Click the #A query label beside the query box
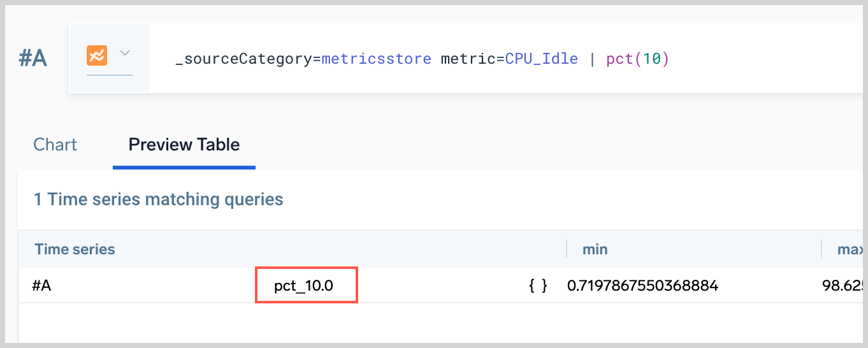868x348 pixels. point(33,58)
